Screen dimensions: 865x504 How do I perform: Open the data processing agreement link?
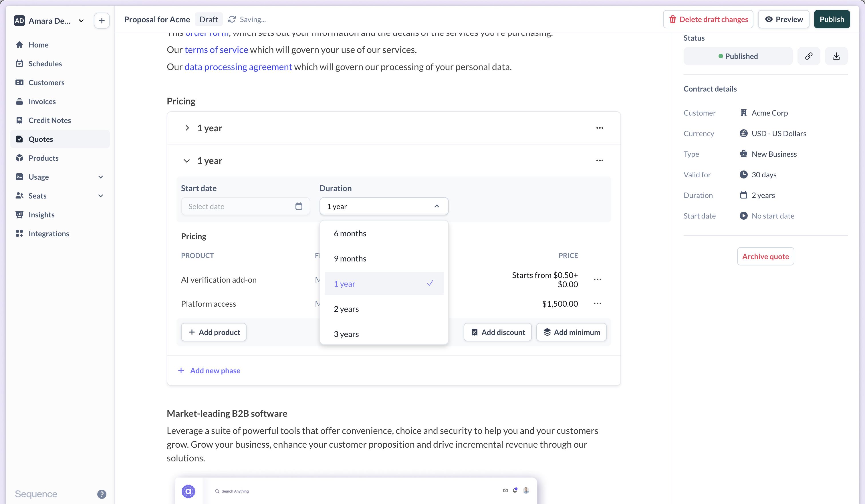238,67
